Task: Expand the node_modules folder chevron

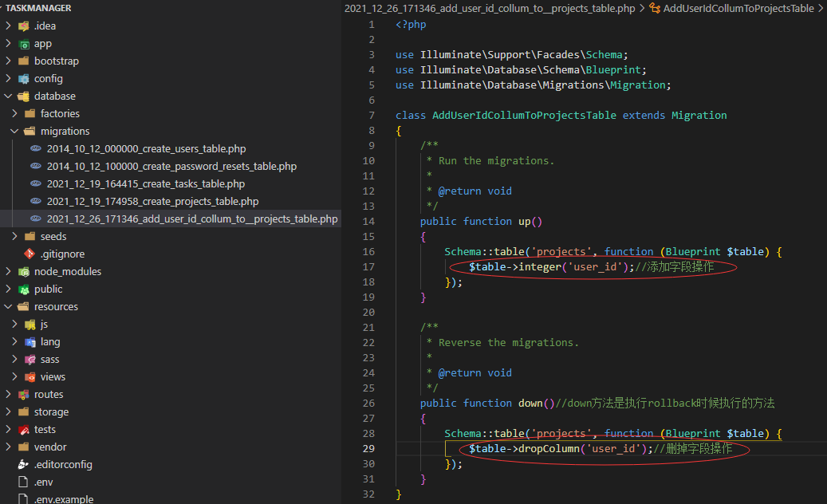Action: [8, 271]
